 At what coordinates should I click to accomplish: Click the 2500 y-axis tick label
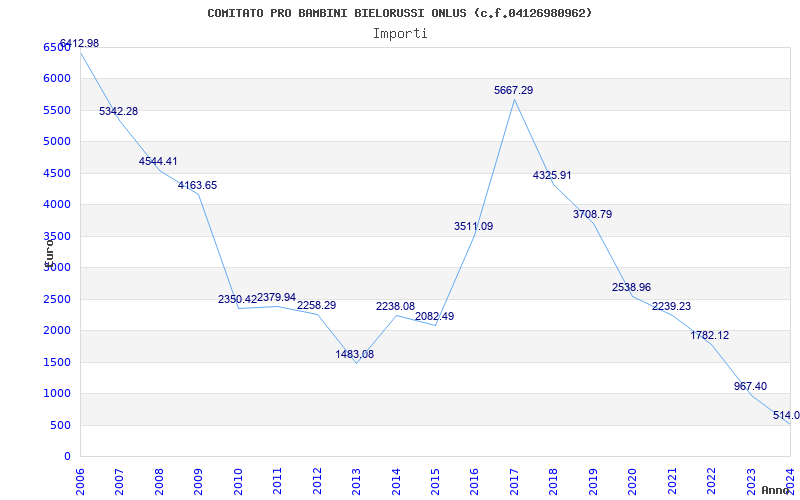point(57,299)
